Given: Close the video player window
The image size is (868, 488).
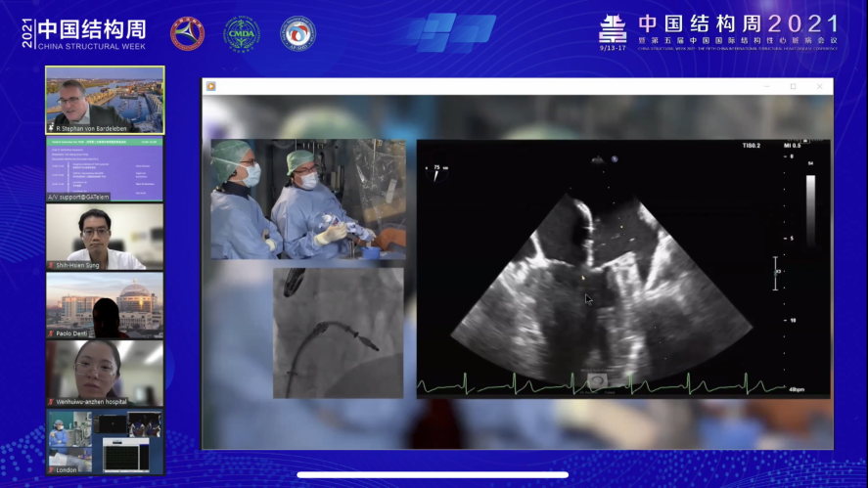Looking at the screenshot, I should click(820, 86).
